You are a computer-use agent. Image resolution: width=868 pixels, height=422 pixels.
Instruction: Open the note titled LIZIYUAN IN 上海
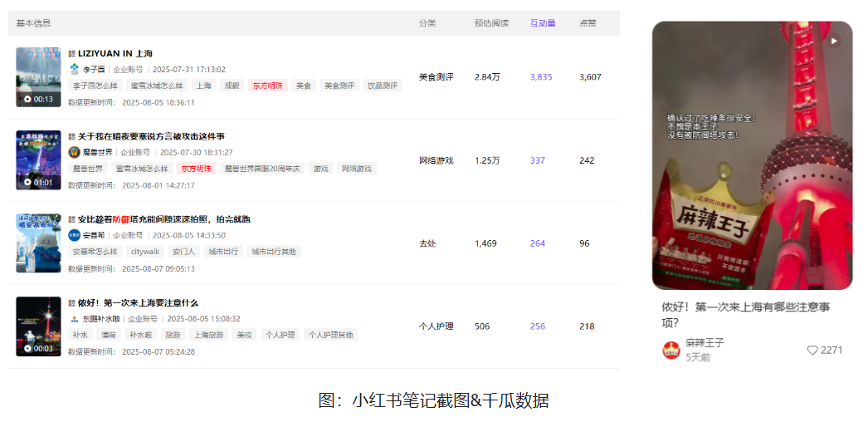pyautogui.click(x=115, y=54)
